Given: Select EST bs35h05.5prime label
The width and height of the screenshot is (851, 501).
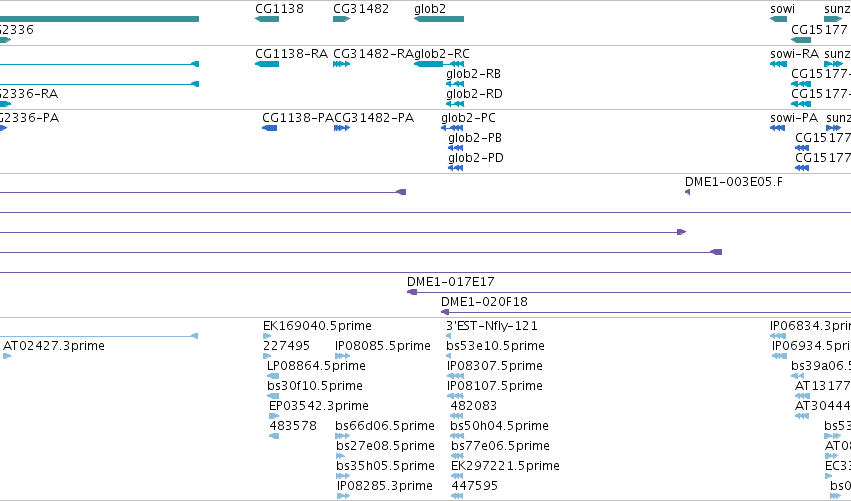Looking at the screenshot, I should (385, 466).
